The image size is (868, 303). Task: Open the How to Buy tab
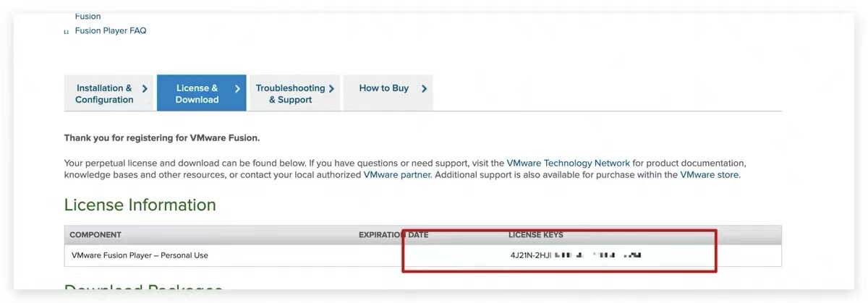pyautogui.click(x=388, y=93)
